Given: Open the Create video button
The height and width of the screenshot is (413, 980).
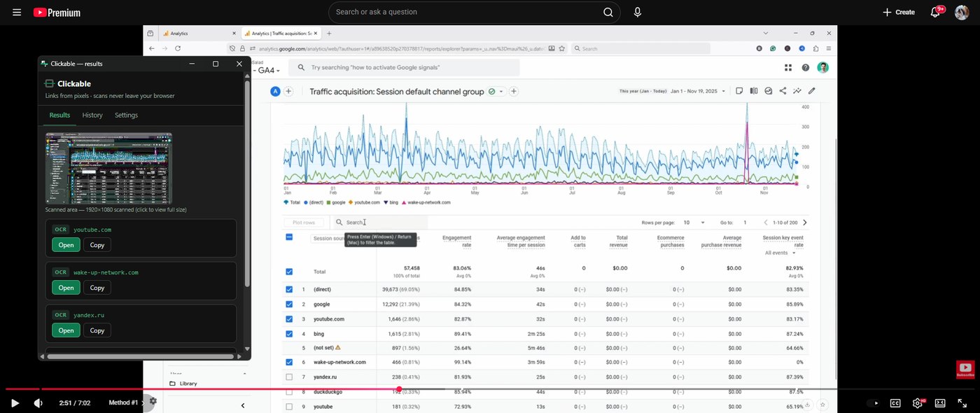Looking at the screenshot, I should (x=899, y=13).
